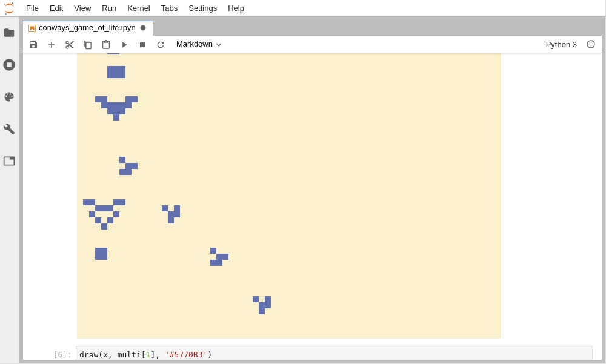This screenshot has height=364, width=606.
Task: Save the notebook
Action: (33, 44)
